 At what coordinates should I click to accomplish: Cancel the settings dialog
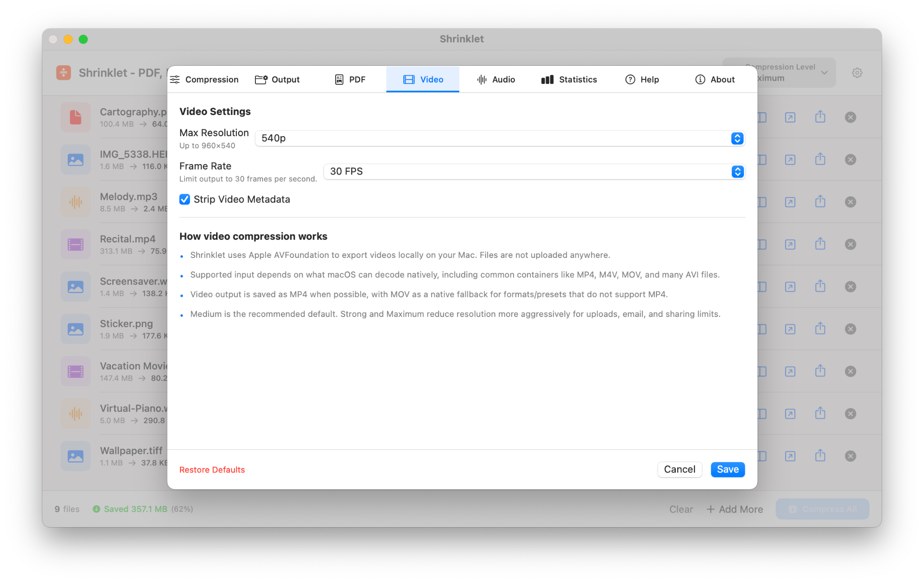tap(679, 469)
